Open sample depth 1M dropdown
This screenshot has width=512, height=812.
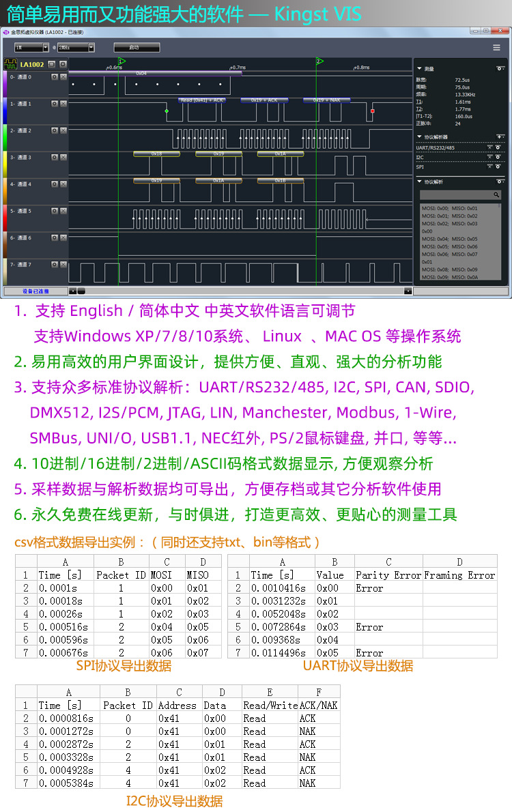[x=46, y=48]
